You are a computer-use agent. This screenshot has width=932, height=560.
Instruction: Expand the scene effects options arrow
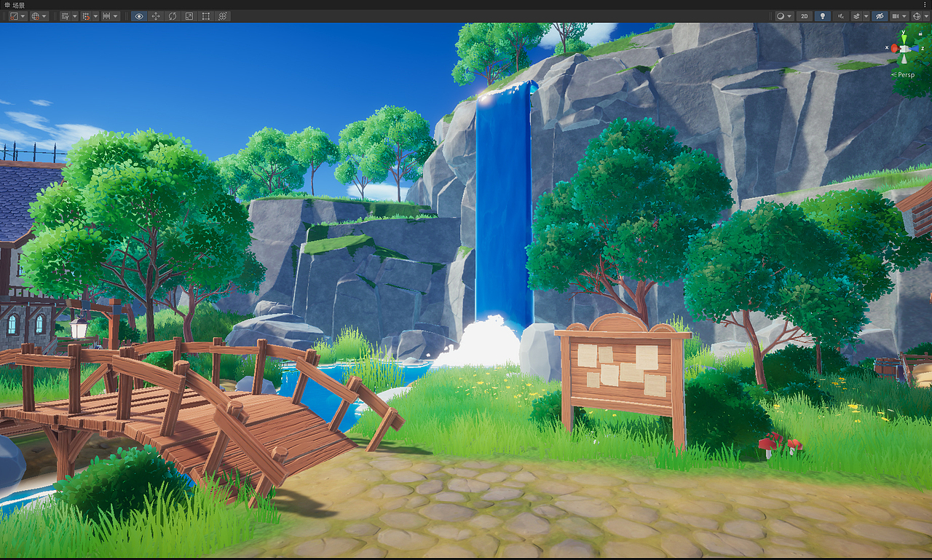pyautogui.click(x=866, y=16)
